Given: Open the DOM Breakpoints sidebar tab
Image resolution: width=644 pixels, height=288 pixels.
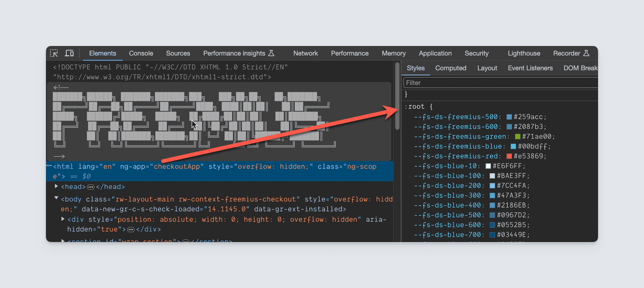Looking at the screenshot, I should [580, 68].
